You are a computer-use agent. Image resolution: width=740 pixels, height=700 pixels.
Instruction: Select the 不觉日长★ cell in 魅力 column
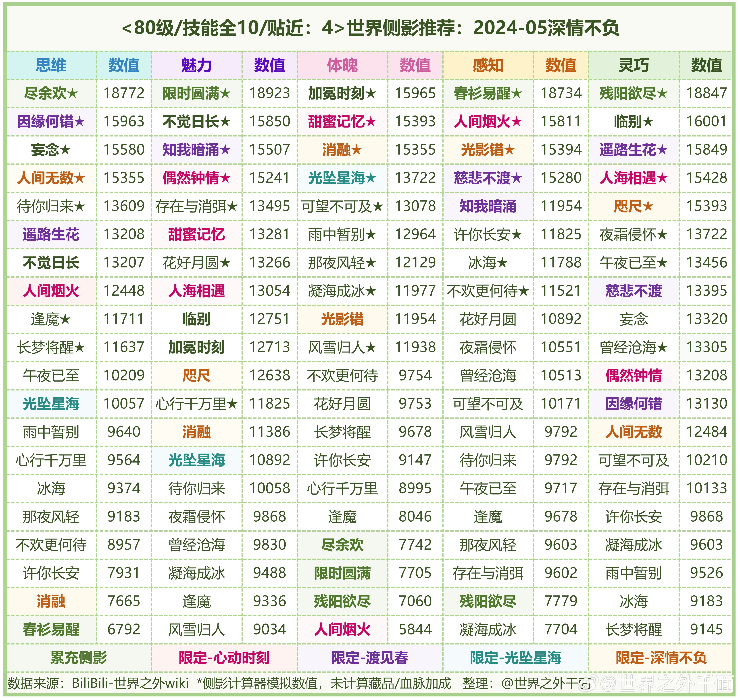(x=197, y=122)
